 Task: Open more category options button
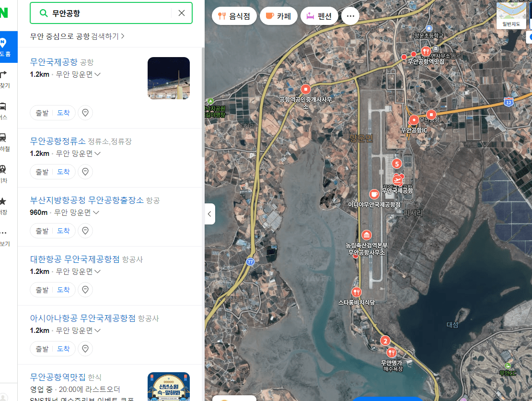pyautogui.click(x=350, y=16)
